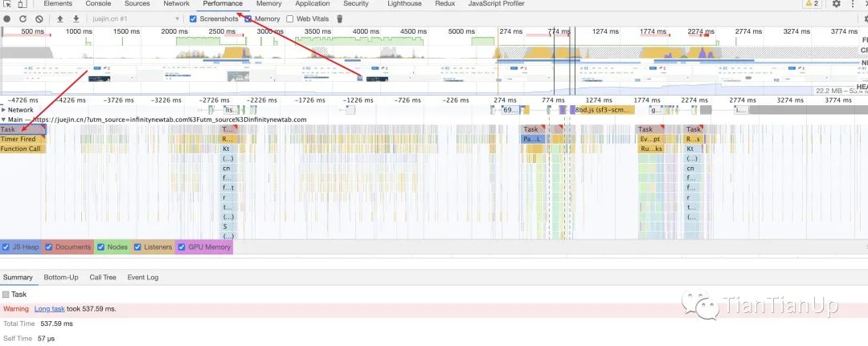Select the Function Call flame chart entry
The width and height of the screenshot is (868, 346).
tap(23, 149)
